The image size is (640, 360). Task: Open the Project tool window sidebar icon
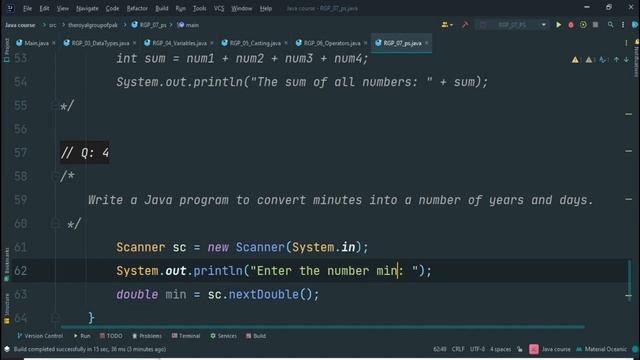click(6, 50)
